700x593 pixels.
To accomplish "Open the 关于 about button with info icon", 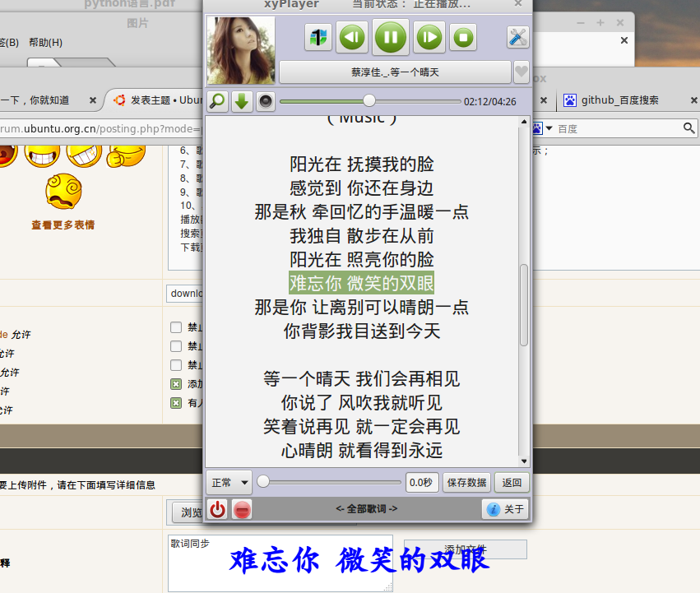I will point(505,509).
